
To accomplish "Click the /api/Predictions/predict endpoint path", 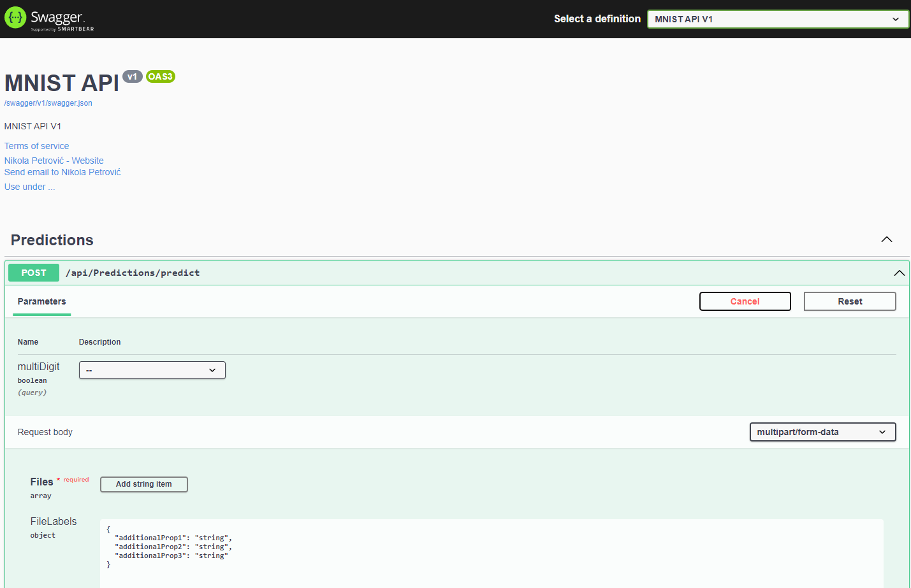I will coord(133,273).
